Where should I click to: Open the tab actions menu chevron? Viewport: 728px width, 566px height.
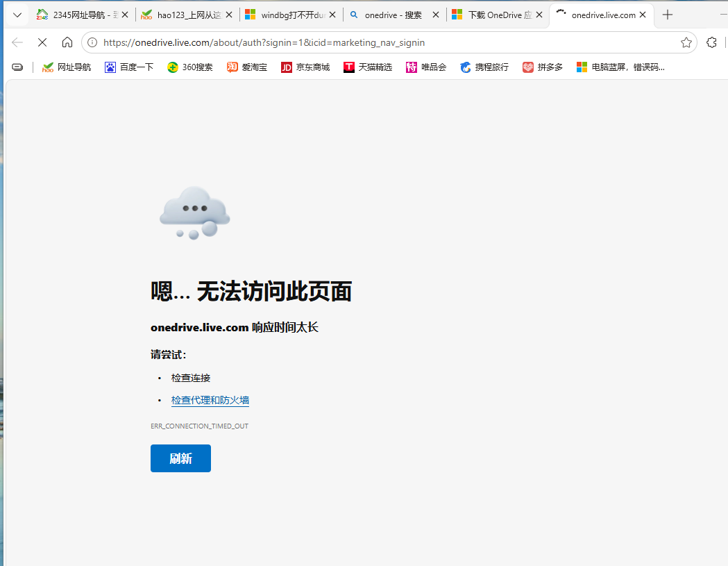click(x=17, y=15)
